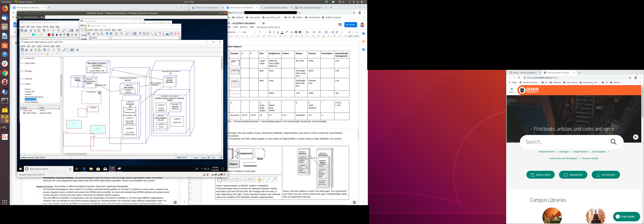Toggle the Show checkbox in status bar
The width and height of the screenshot is (644, 224).
pos(200,158)
